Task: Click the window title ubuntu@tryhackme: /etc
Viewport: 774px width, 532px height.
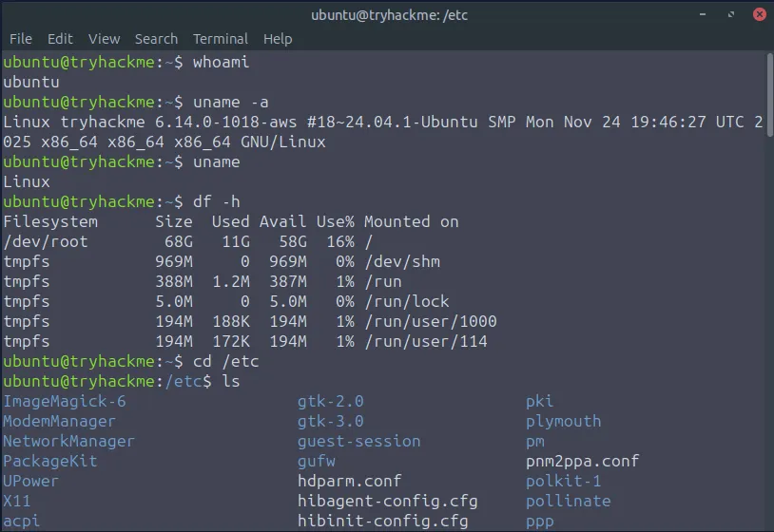Action: (390, 14)
